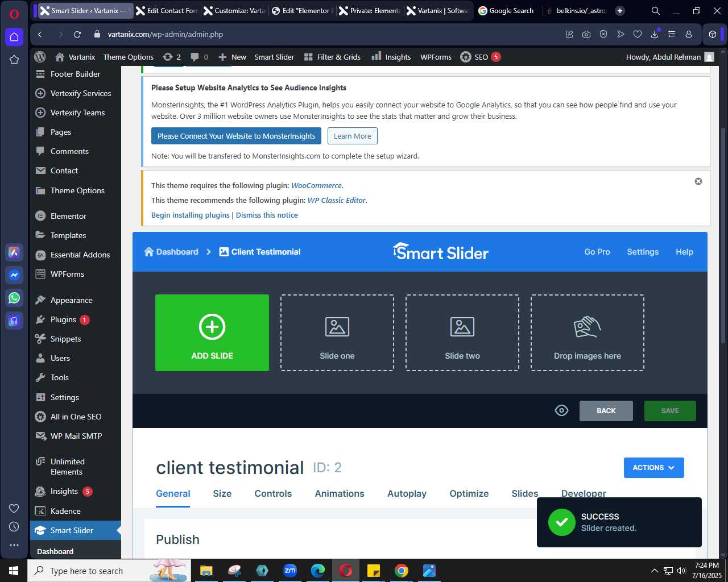
Task: Open comments bubble in admin bar
Action: pyautogui.click(x=199, y=57)
